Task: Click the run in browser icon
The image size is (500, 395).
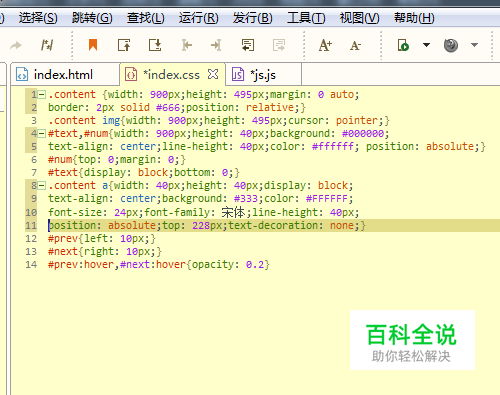Action: coord(403,45)
